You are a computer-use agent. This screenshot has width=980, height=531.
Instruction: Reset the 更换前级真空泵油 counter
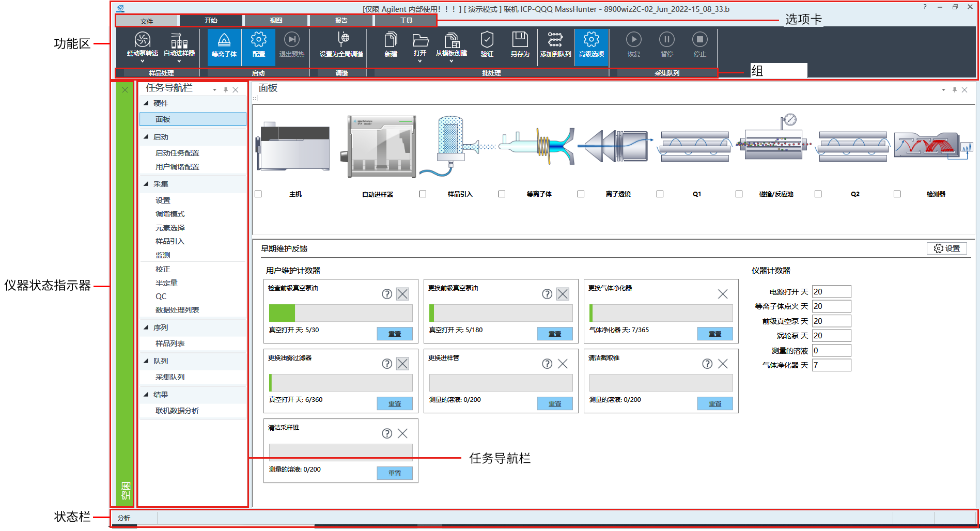pos(555,334)
